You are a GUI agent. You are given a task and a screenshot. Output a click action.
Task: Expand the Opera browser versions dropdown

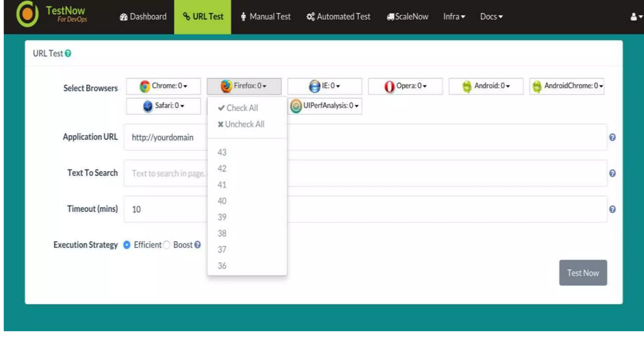click(x=405, y=86)
